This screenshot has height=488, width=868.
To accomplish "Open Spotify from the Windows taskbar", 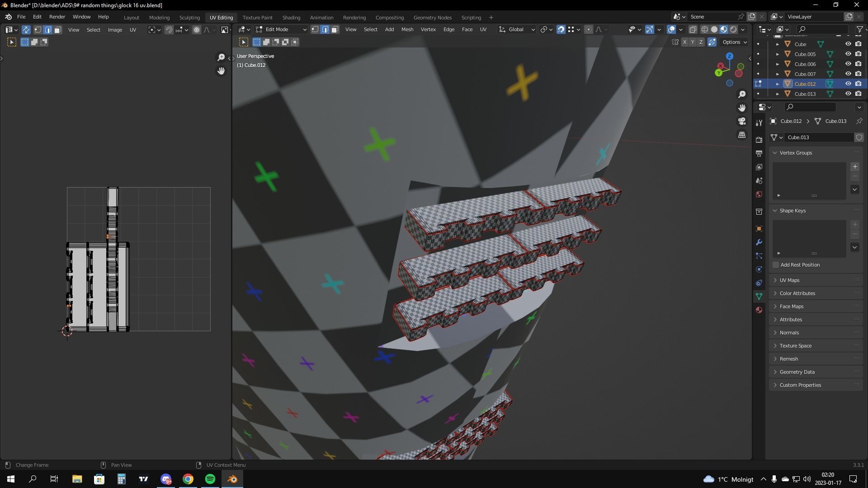I will (x=210, y=479).
